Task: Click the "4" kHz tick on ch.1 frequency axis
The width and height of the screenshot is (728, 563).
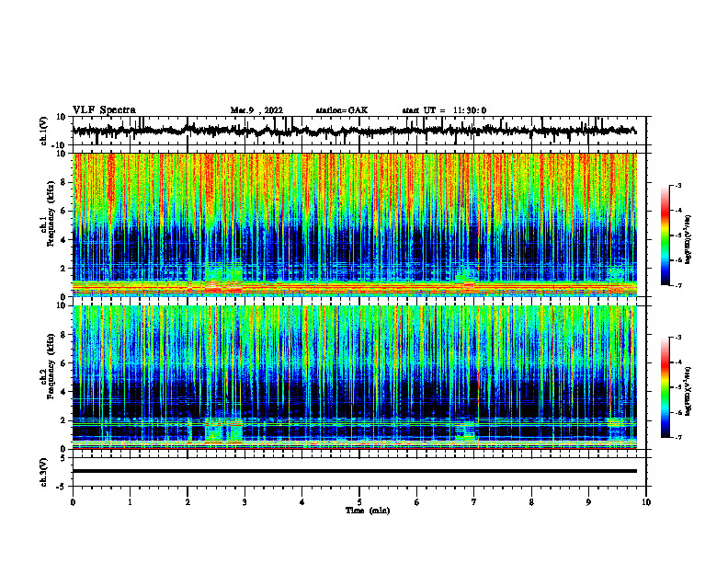Action: [63, 240]
